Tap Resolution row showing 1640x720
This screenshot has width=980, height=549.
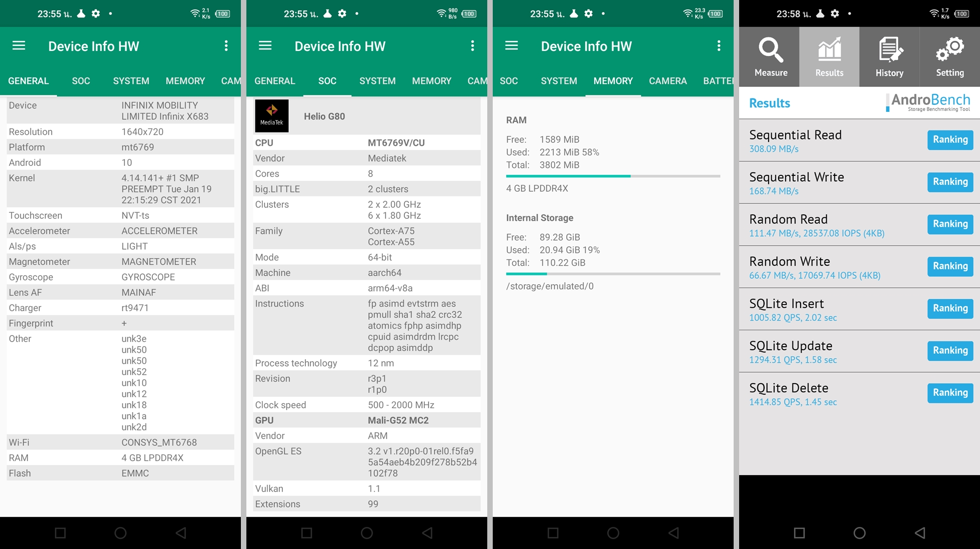pyautogui.click(x=120, y=132)
